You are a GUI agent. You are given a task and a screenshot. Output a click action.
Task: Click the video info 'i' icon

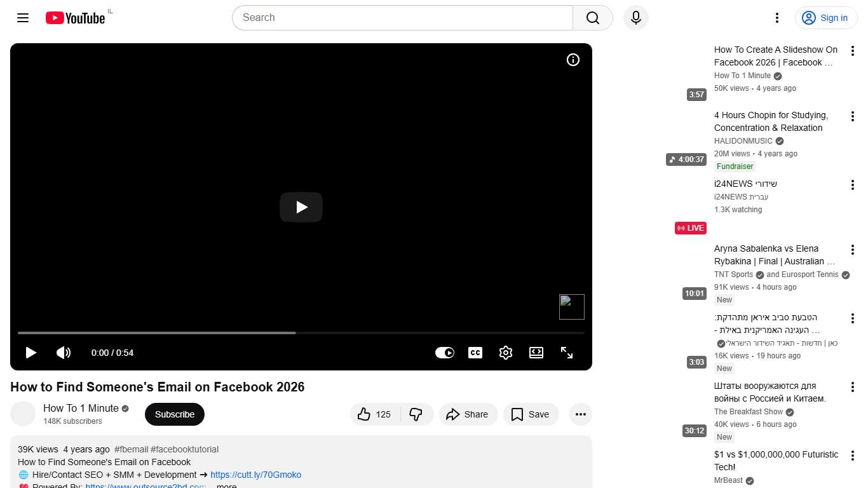point(573,59)
